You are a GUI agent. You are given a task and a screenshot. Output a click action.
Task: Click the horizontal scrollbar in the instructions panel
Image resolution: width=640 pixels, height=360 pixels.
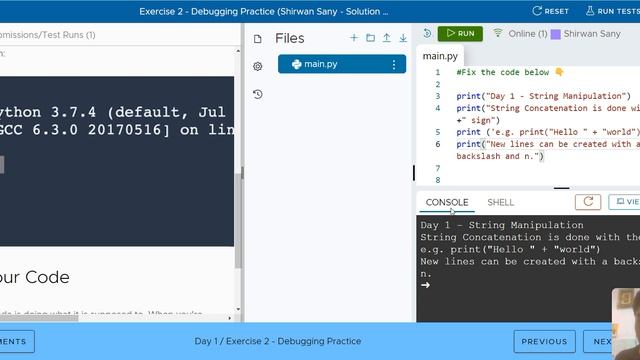39,318
